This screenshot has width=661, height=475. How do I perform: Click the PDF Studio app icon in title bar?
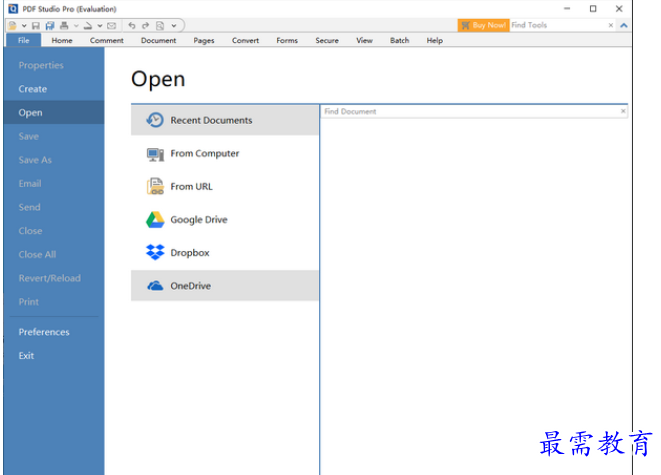[13, 8]
